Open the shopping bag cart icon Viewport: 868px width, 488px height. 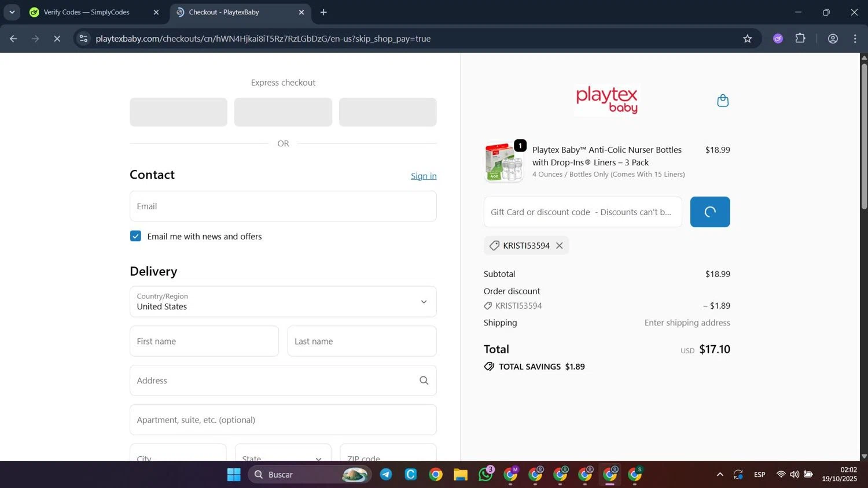click(723, 101)
